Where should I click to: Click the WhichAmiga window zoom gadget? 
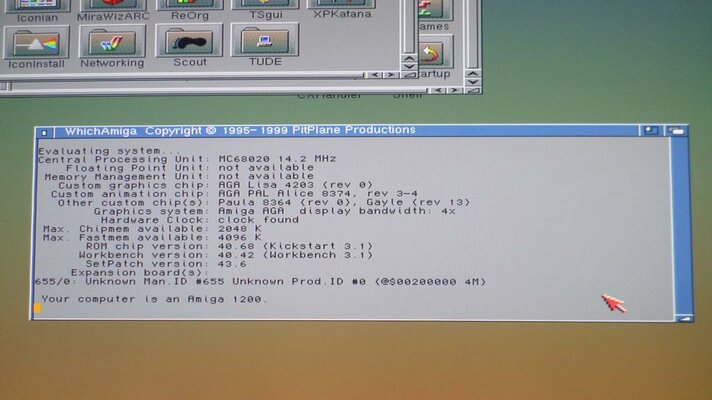[651, 130]
